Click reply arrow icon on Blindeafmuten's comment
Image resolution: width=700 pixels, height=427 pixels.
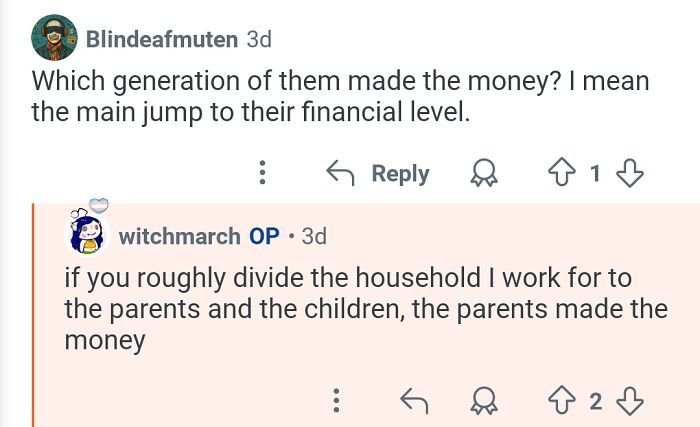342,173
